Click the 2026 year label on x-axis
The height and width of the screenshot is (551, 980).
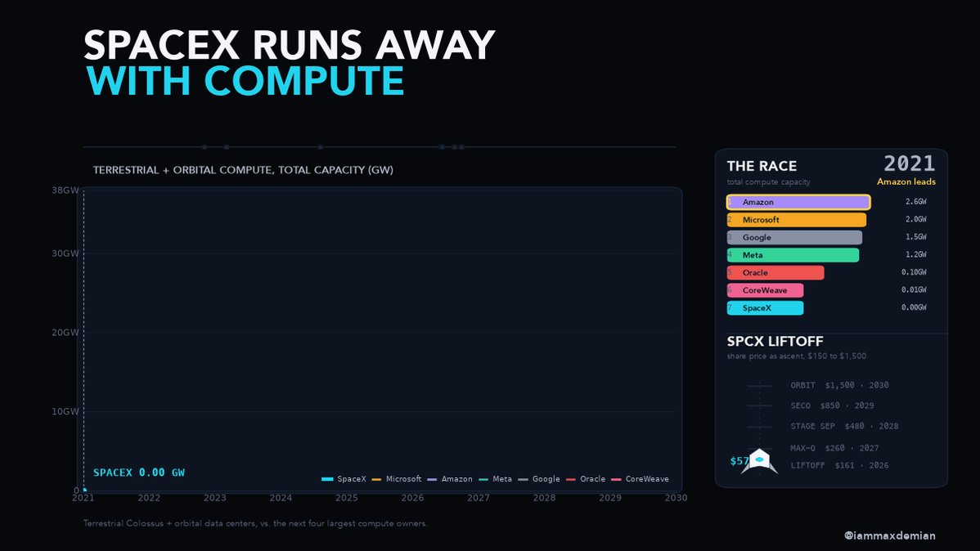(x=412, y=498)
